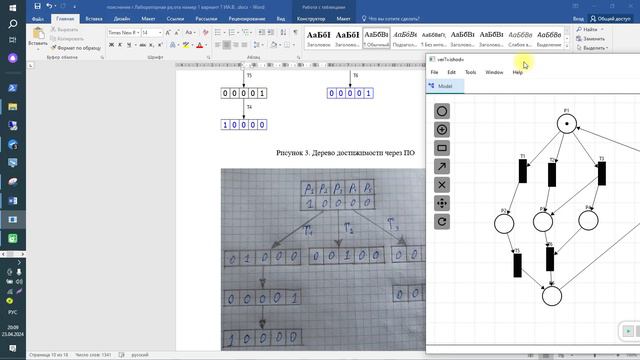Click the decrease indent icon
Screen dimensions: 640x360
point(261,32)
